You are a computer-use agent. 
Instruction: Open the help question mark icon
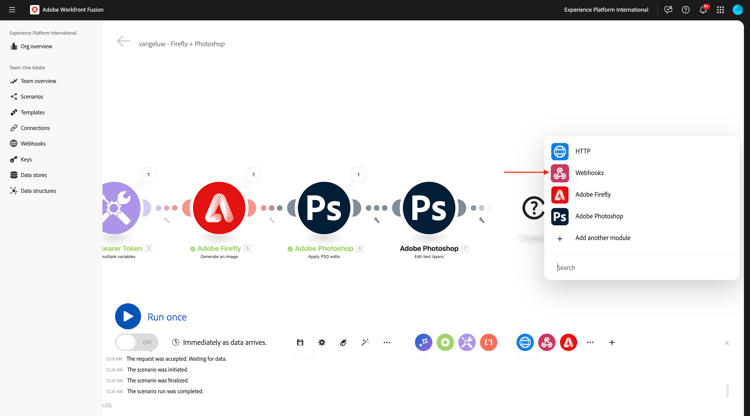[685, 10]
